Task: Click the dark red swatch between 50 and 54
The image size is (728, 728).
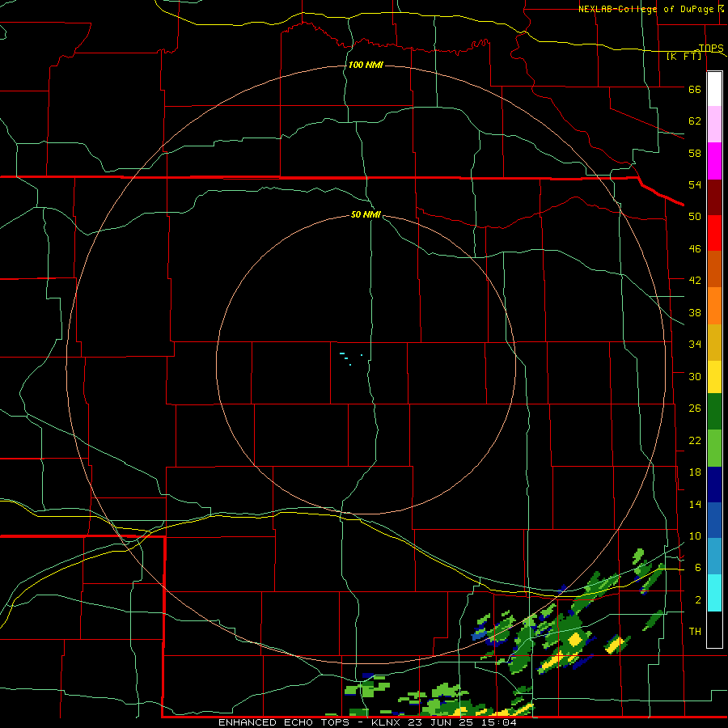Action: click(x=714, y=197)
